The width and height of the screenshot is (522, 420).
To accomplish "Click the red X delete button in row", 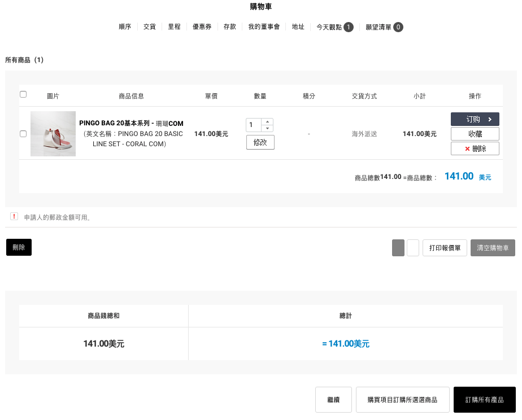I will [475, 148].
